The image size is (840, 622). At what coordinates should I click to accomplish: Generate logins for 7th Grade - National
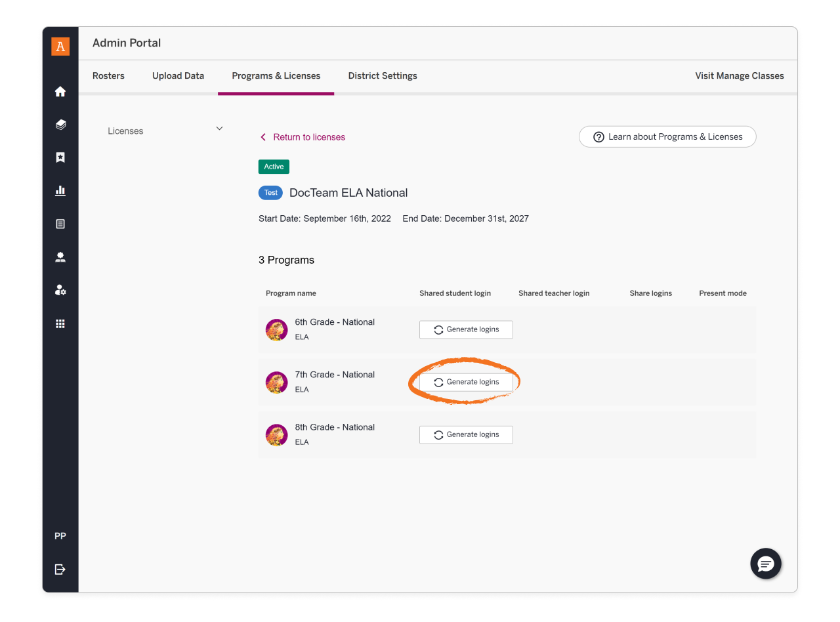click(x=466, y=382)
